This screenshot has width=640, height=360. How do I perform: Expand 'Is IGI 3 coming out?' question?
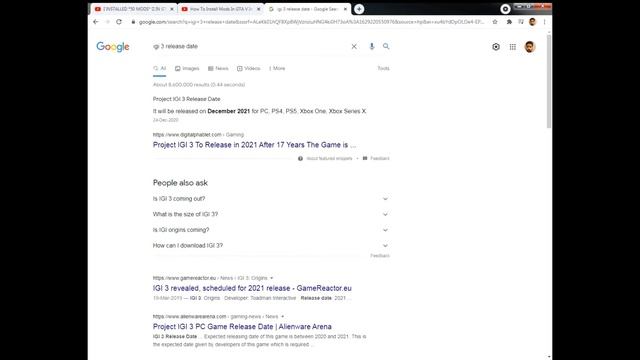click(x=271, y=199)
